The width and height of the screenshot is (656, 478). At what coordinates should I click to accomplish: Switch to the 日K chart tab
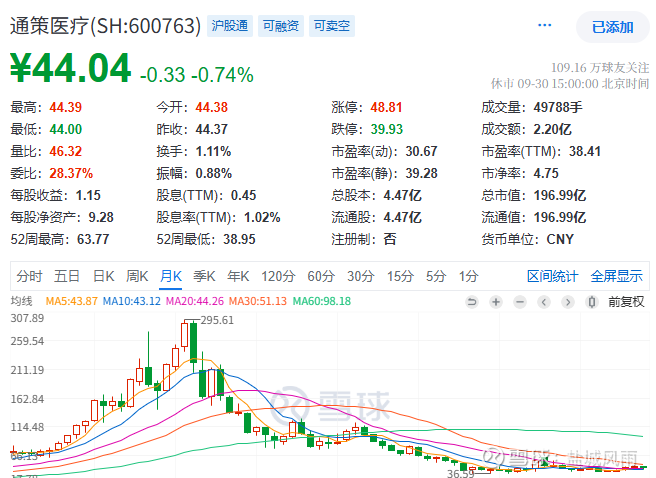[x=103, y=276]
